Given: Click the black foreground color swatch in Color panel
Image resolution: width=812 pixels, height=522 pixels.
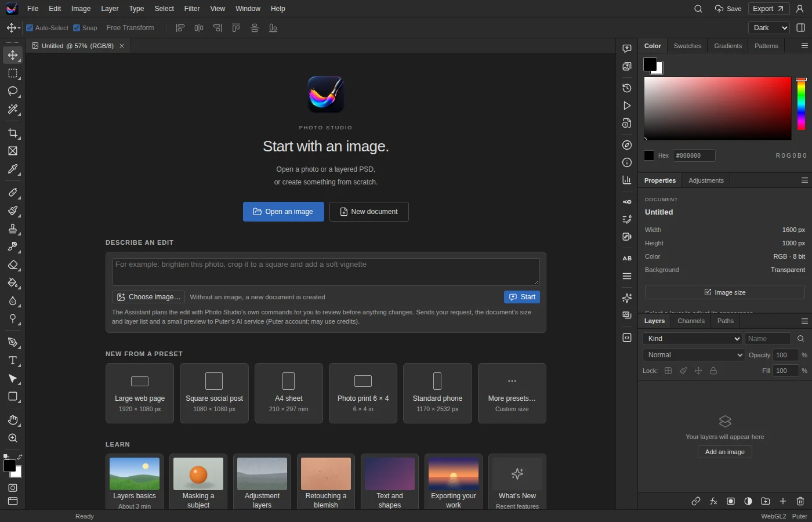Looking at the screenshot, I should pos(650,64).
